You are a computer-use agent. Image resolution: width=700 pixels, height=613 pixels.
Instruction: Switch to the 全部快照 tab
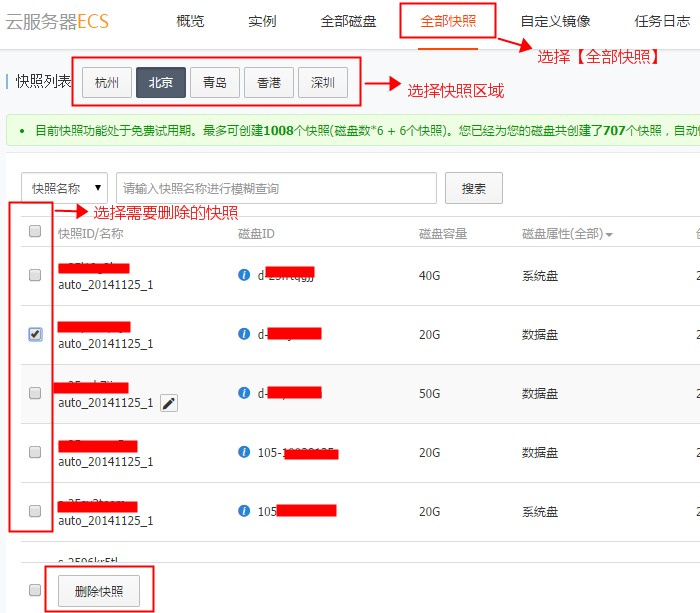pos(447,21)
